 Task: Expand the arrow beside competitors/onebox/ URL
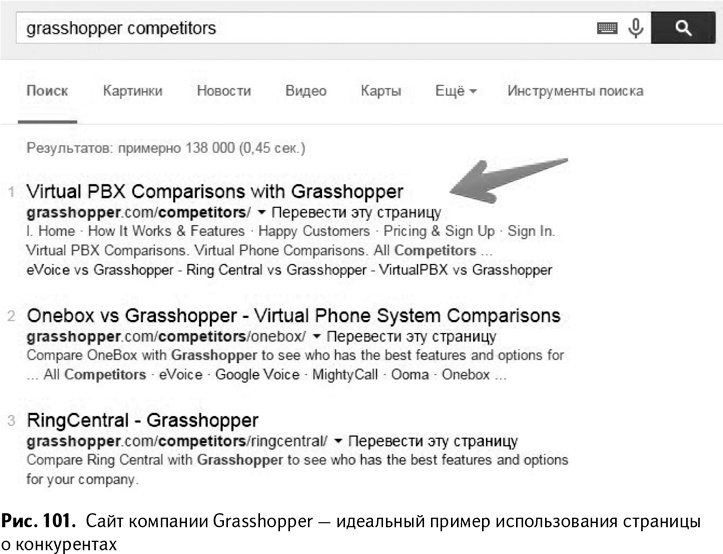click(x=316, y=338)
